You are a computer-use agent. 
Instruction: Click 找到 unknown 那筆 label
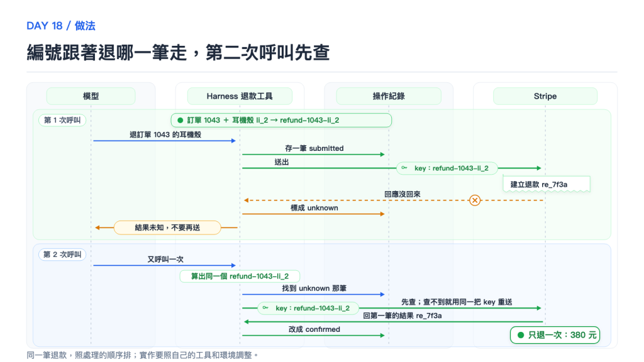[314, 288]
